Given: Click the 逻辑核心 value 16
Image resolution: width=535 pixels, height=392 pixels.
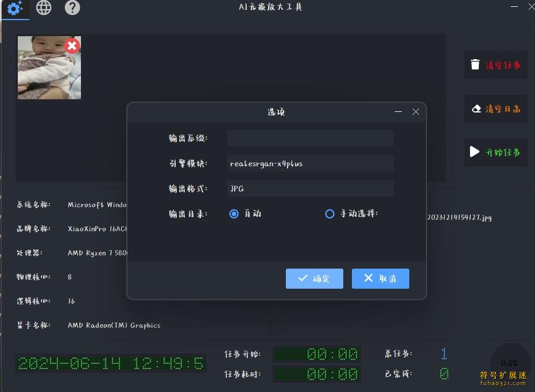Looking at the screenshot, I should (x=71, y=301).
